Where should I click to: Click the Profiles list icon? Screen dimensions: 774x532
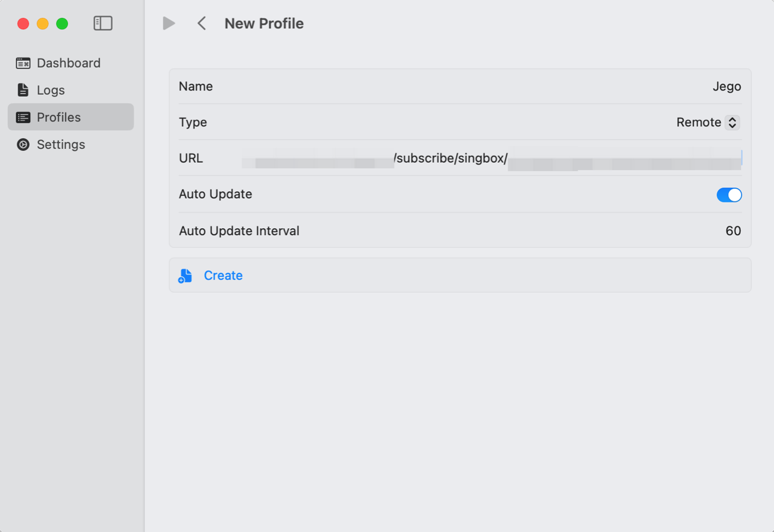pyautogui.click(x=23, y=117)
